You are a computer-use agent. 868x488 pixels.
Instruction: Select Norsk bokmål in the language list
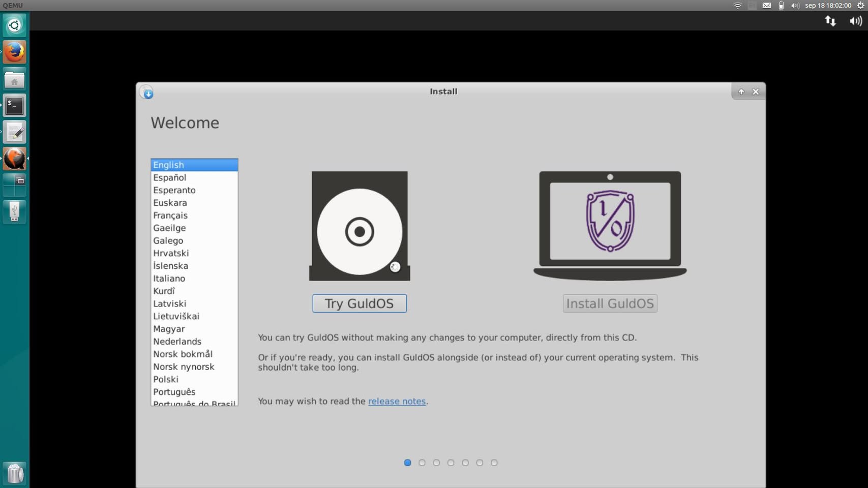click(194, 354)
